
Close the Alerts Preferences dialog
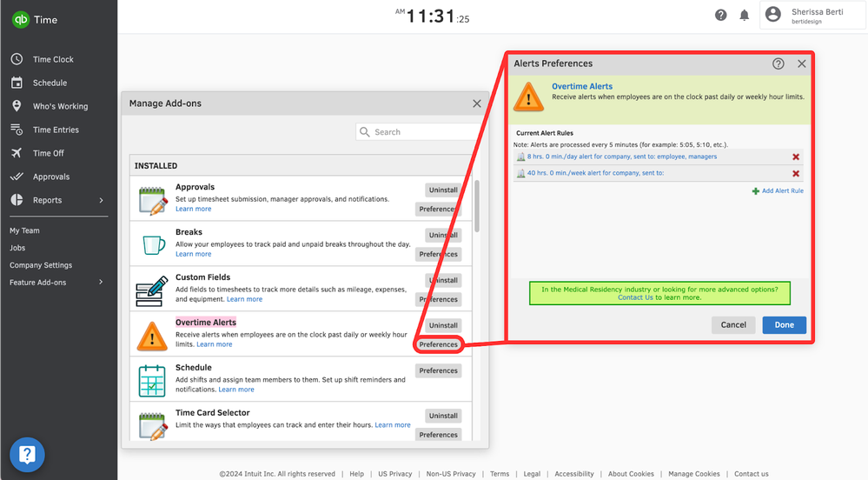[x=801, y=63]
